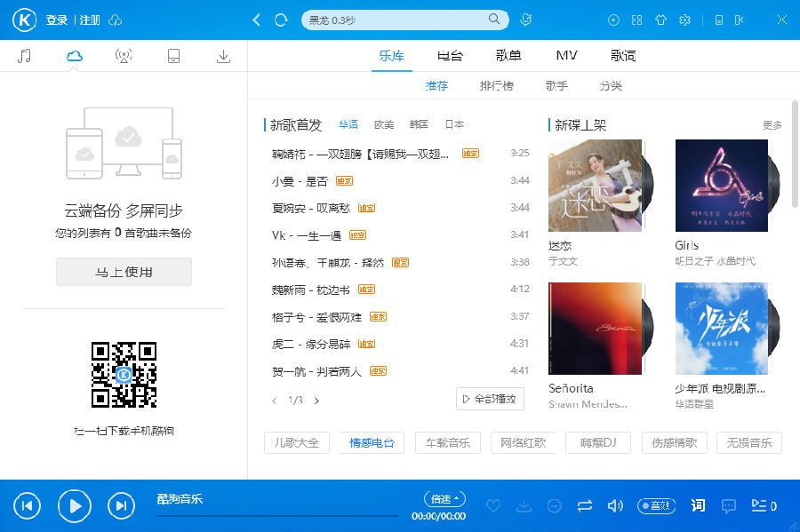Open the downloads tab icon
The height and width of the screenshot is (532, 800).
(223, 56)
